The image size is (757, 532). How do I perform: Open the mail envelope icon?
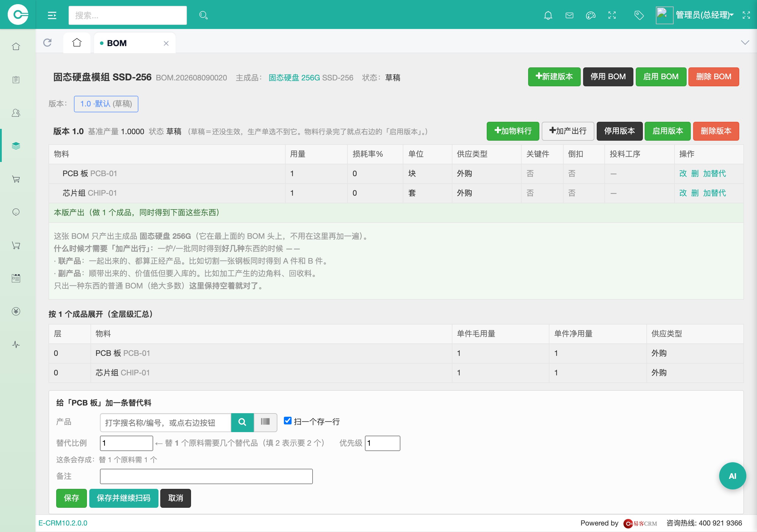[x=570, y=15]
